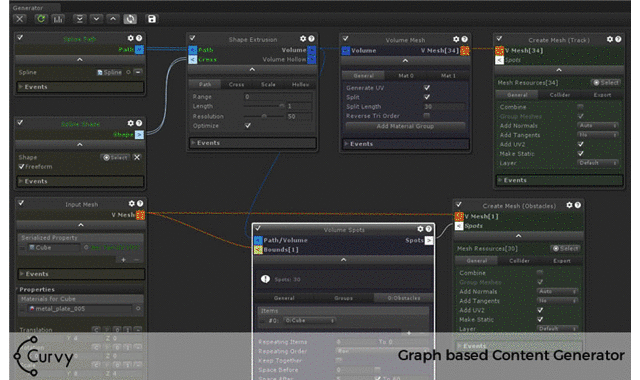Image resolution: width=640 pixels, height=380 pixels.
Task: Click the bar chart debug toolbar icon
Action: point(58,19)
